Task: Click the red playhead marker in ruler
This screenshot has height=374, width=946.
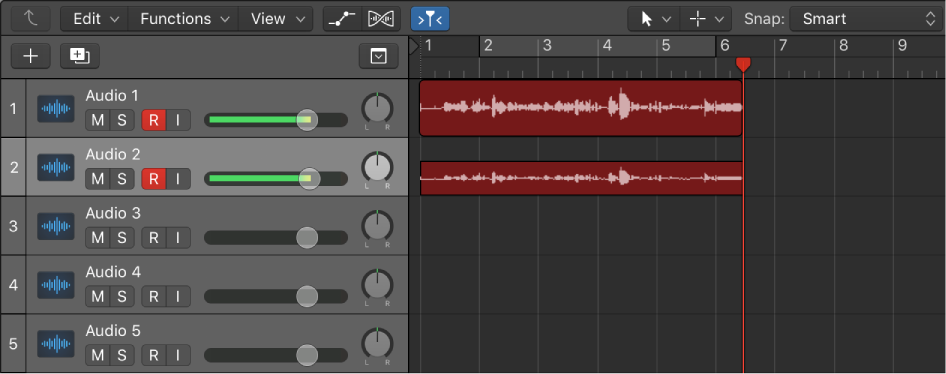Action: click(x=743, y=65)
